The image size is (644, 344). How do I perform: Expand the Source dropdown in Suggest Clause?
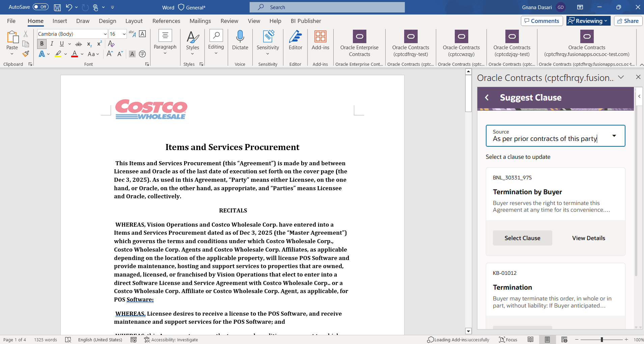tap(614, 136)
